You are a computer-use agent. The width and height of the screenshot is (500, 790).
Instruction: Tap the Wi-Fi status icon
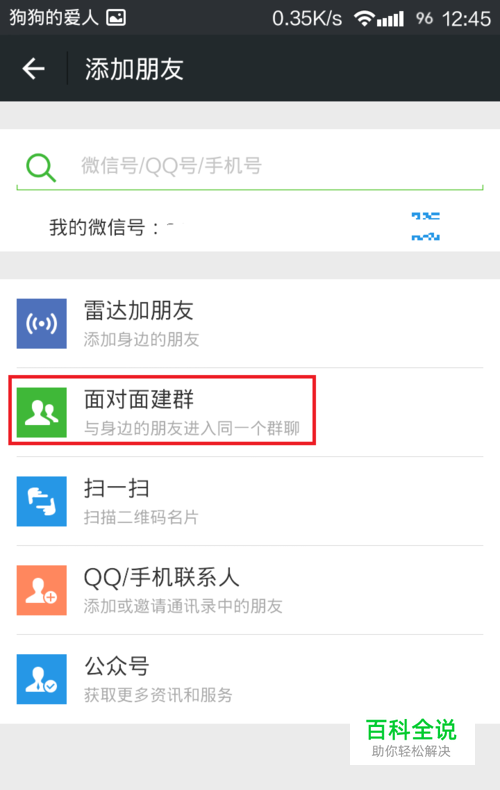pos(363,19)
